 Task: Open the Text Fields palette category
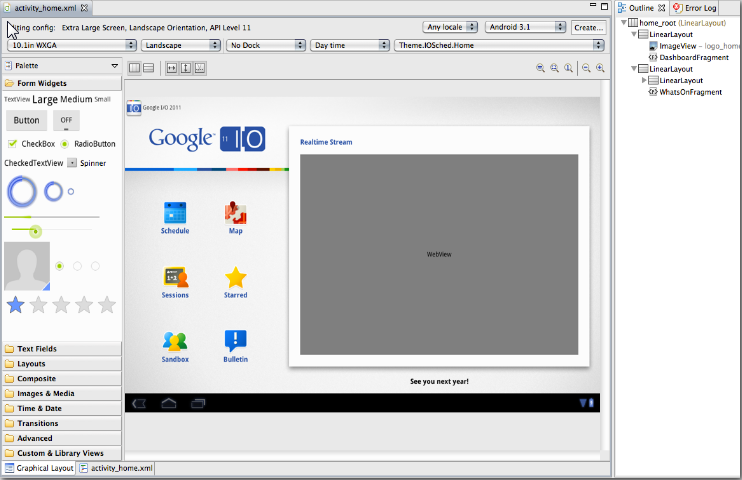tap(62, 348)
